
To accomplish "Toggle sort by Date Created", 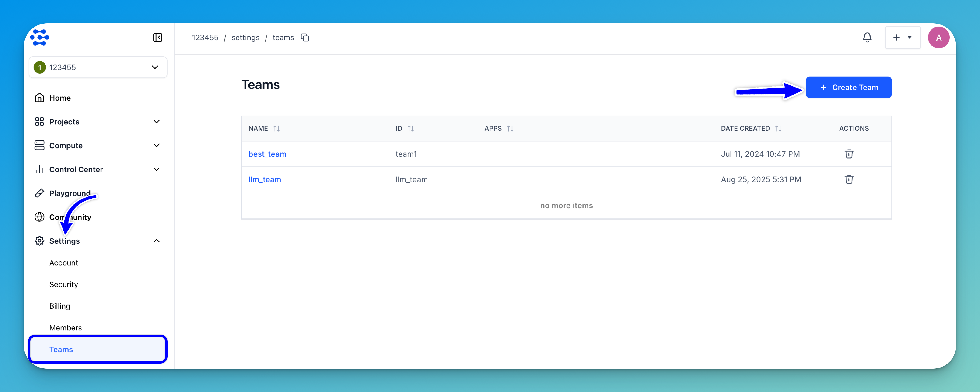I will (778, 129).
